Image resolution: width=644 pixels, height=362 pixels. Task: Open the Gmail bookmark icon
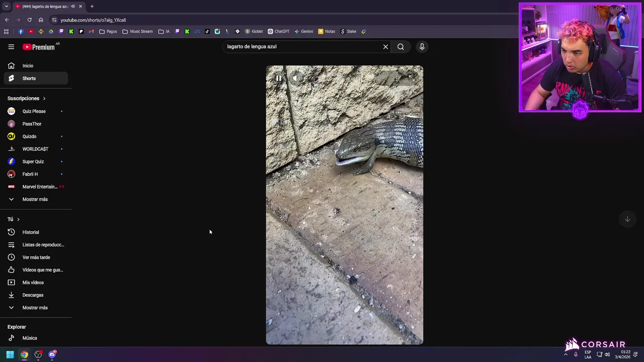[x=91, y=31]
